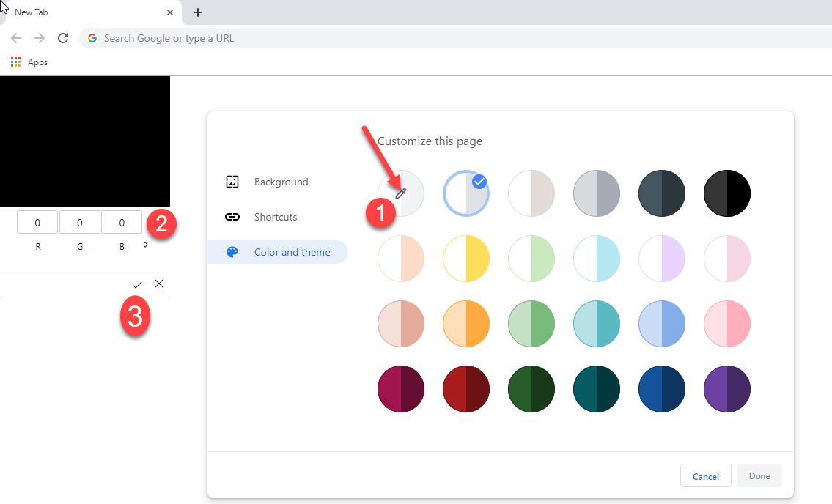Open the Shortcuts section
This screenshot has width=832, height=504.
pos(276,217)
